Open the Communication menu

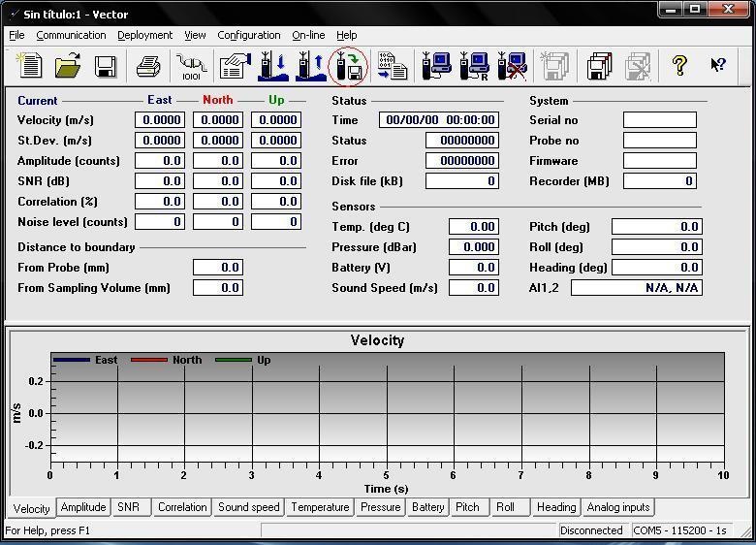coord(71,35)
